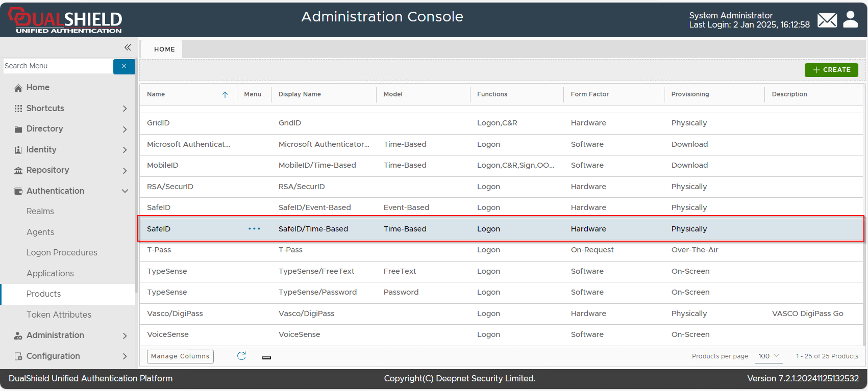The width and height of the screenshot is (868, 391).
Task: Click the DualShield logo
Action: click(x=65, y=20)
